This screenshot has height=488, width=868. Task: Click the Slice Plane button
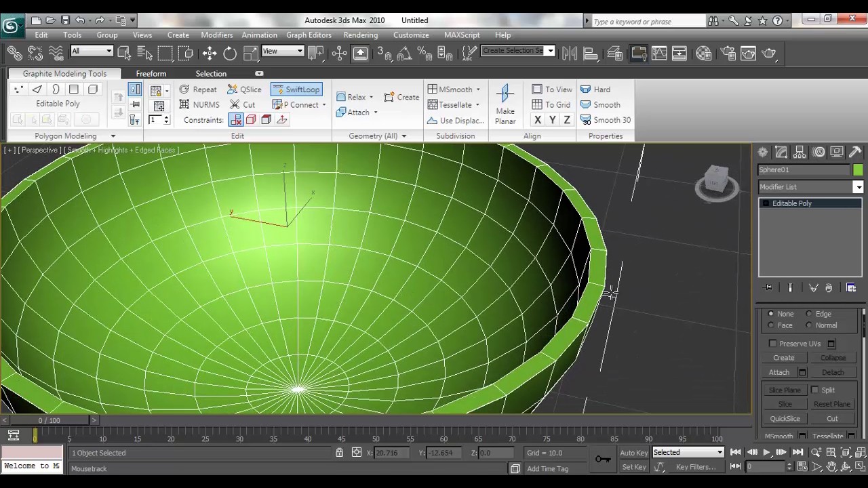point(785,390)
